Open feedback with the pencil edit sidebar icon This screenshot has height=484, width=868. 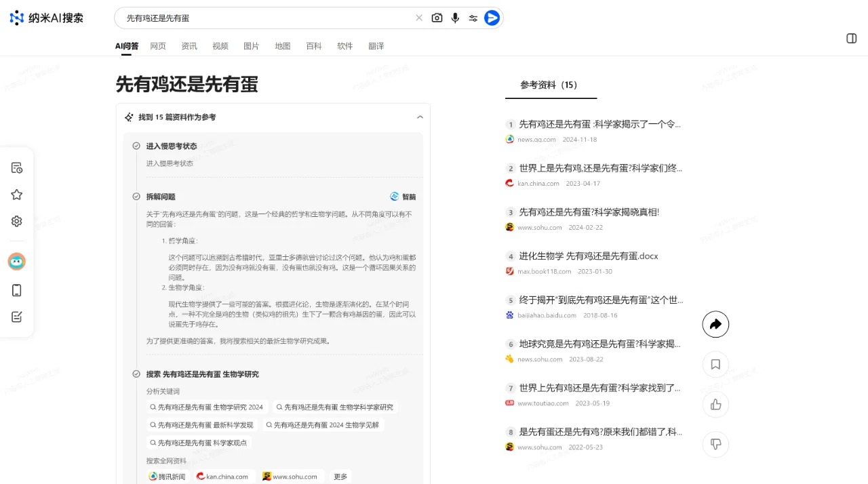(x=16, y=316)
